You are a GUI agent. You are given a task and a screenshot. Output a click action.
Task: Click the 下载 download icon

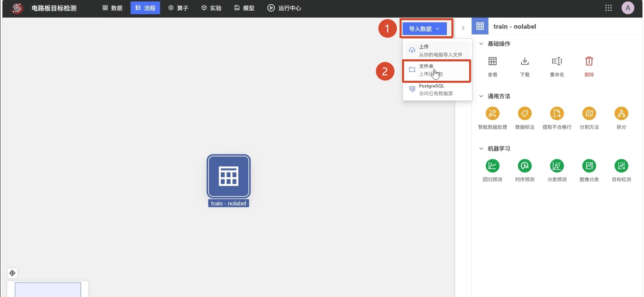525,61
